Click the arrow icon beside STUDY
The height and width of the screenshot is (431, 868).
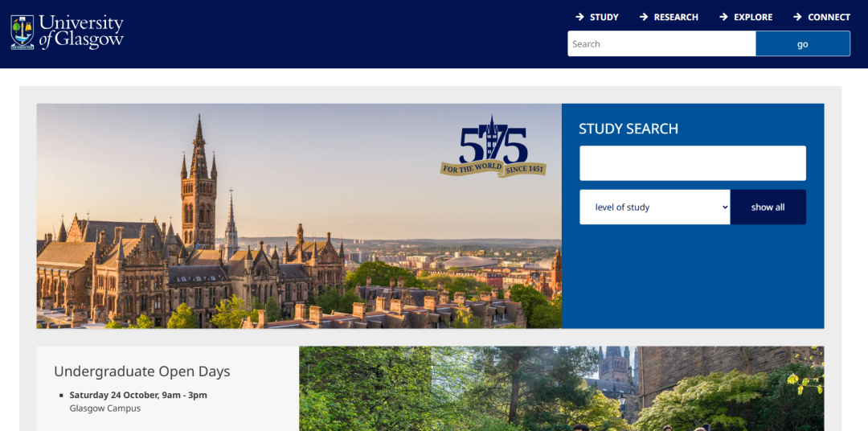(x=579, y=17)
